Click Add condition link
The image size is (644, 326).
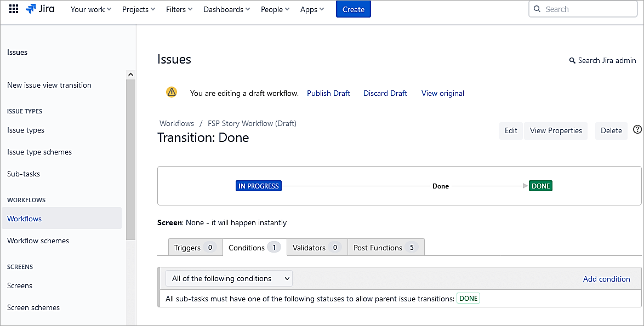(x=606, y=279)
